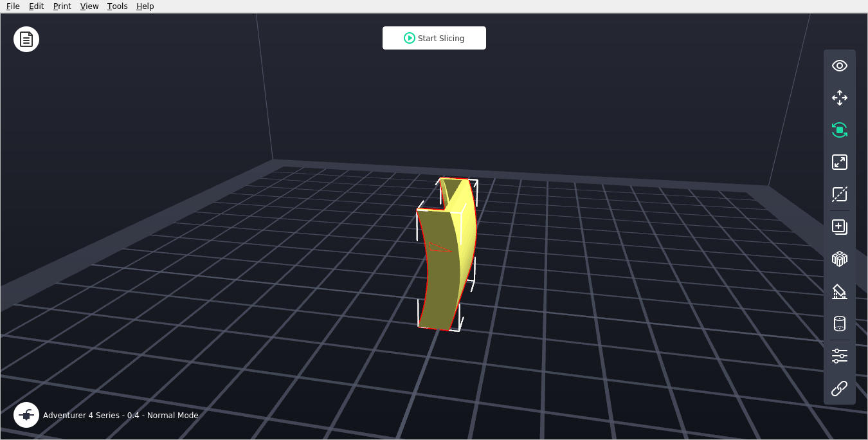Open the Cut tool
The height and width of the screenshot is (440, 868).
839,194
